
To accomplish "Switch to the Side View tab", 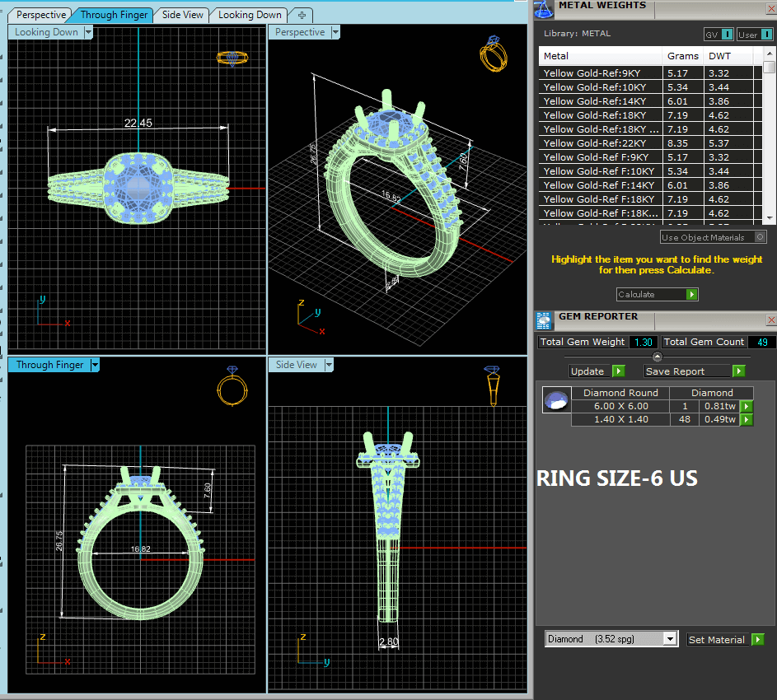I will click(x=183, y=15).
